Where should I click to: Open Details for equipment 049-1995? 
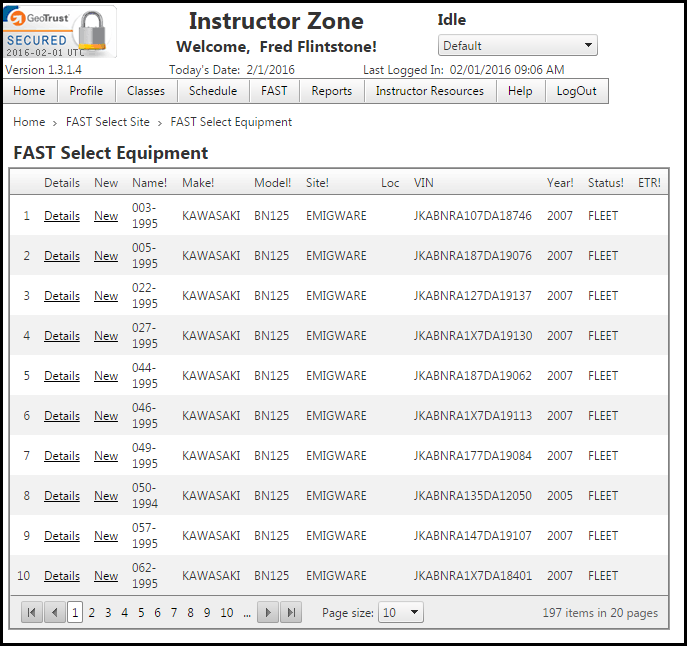point(62,456)
